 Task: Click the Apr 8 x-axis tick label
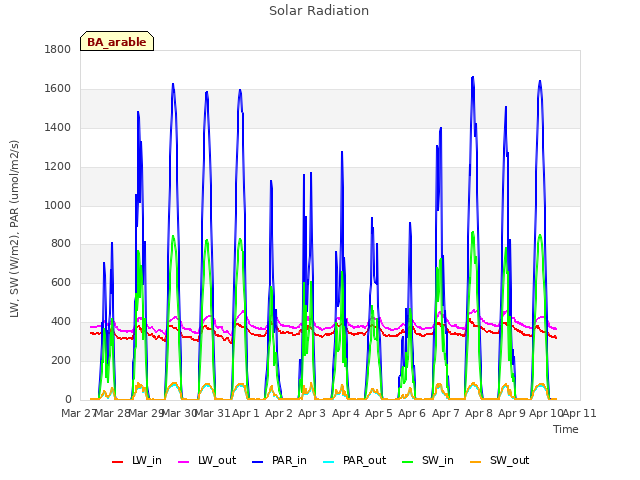[479, 413]
